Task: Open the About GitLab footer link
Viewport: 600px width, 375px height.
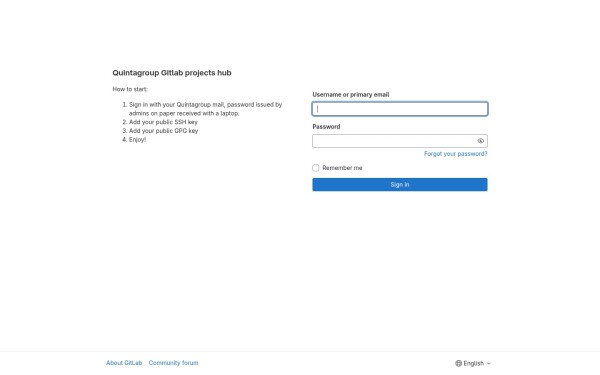Action: coord(124,363)
